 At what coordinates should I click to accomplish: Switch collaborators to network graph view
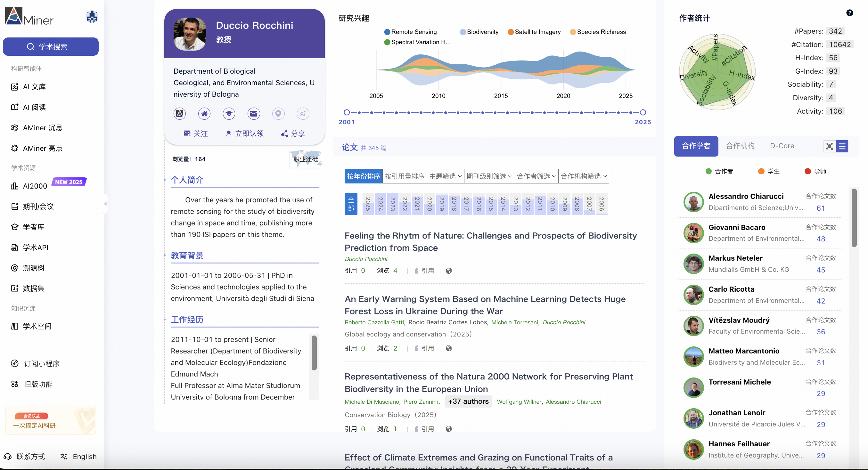tap(829, 146)
